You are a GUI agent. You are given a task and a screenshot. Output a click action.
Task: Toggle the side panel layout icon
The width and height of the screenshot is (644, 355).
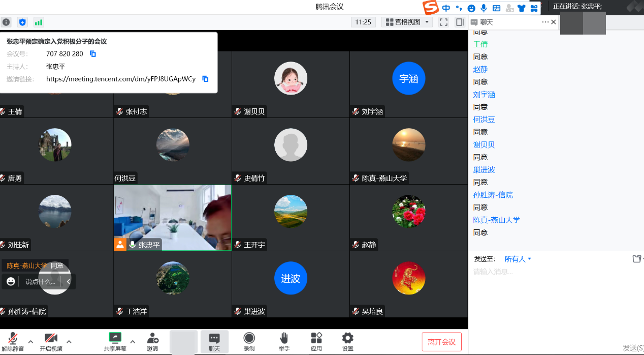[x=460, y=22]
